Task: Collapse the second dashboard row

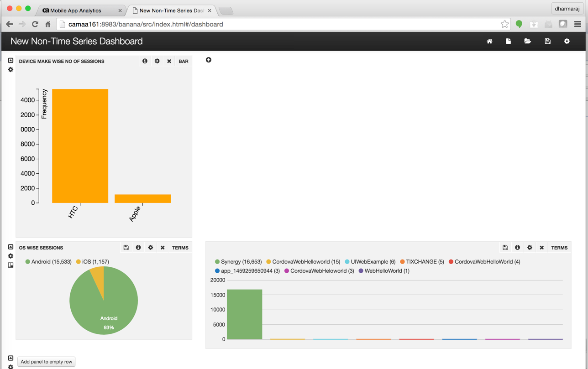Action: [10, 247]
